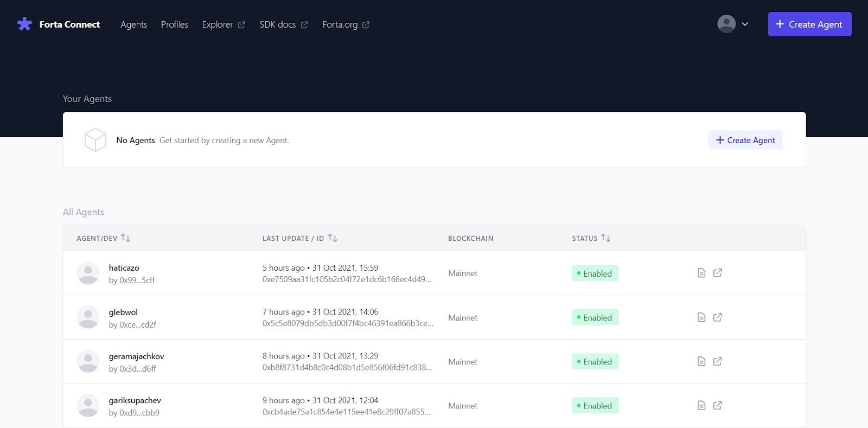The width and height of the screenshot is (868, 428).
Task: Open geramajachkov agent avatar
Action: (x=88, y=361)
